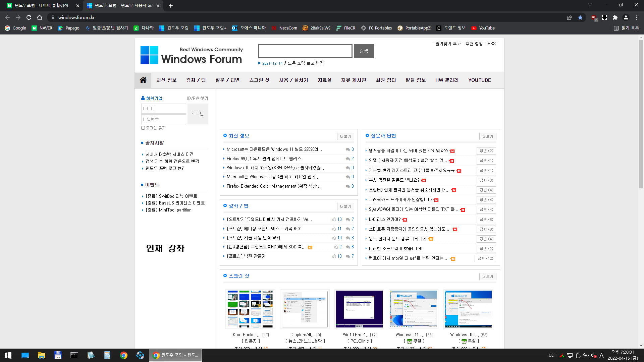Viewport: 644px width, 362px height.
Task: Open the YOUTUBE menu item
Action: 479,80
